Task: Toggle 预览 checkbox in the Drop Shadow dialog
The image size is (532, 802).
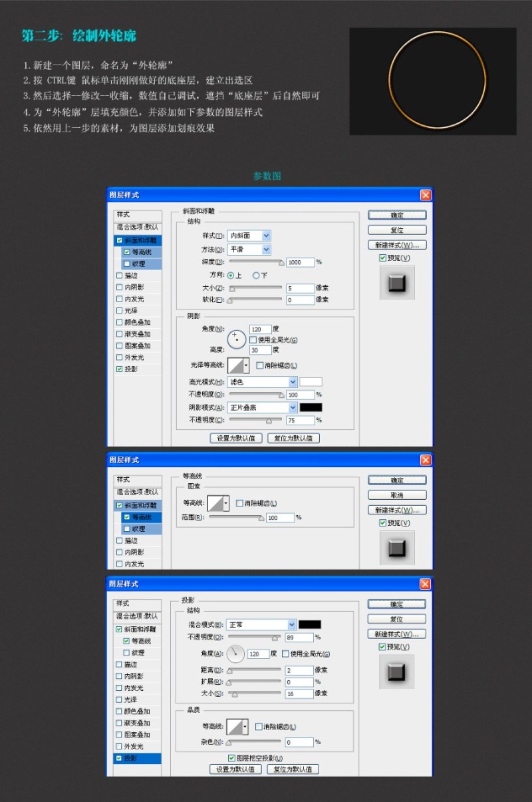Action: click(x=382, y=646)
